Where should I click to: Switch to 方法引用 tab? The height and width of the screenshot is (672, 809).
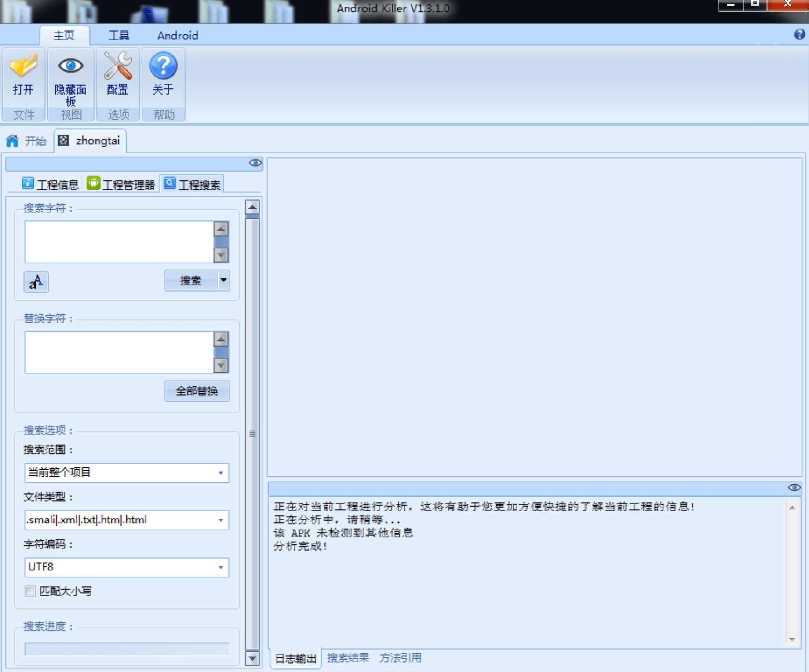click(x=400, y=658)
